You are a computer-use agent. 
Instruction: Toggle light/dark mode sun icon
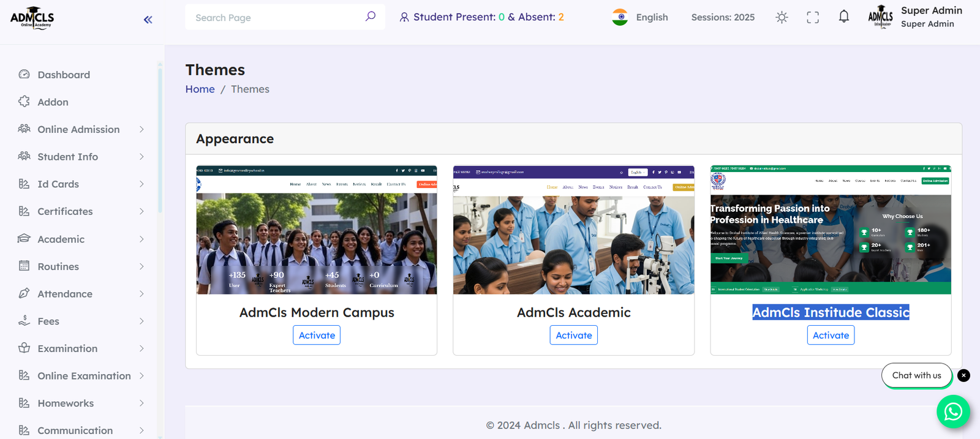coord(782,17)
